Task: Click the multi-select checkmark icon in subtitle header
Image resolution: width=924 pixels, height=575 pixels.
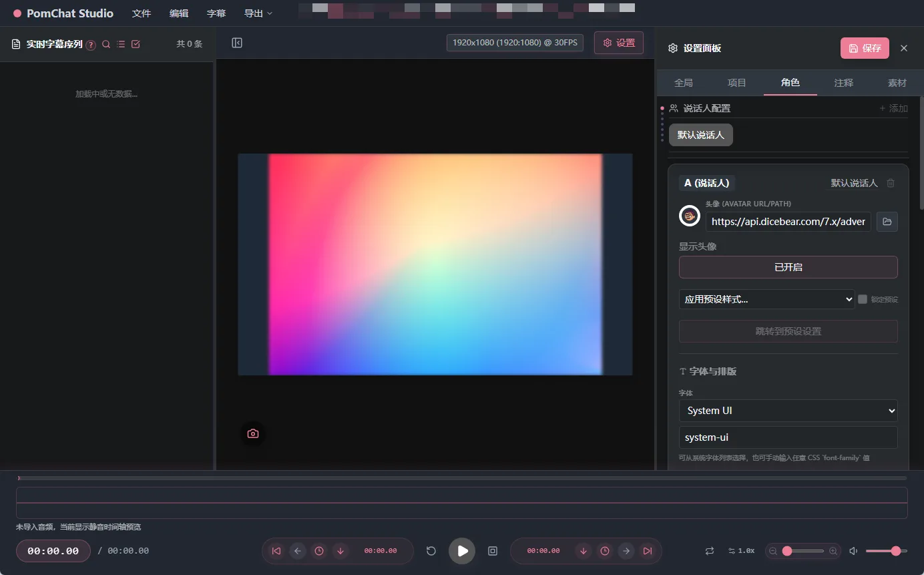Action: point(136,44)
